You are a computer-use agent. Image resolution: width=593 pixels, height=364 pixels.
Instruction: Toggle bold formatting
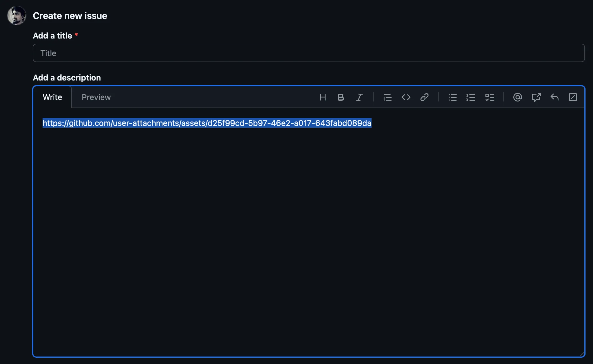pyautogui.click(x=341, y=97)
